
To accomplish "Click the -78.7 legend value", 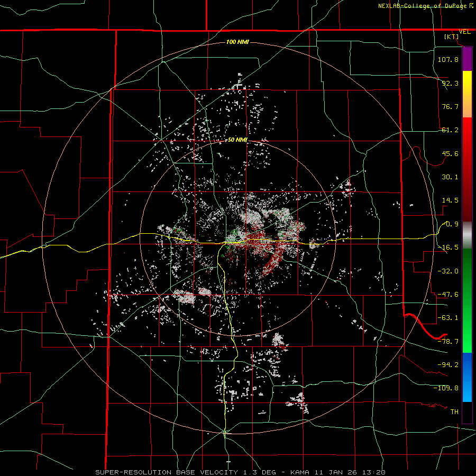I will (448, 341).
